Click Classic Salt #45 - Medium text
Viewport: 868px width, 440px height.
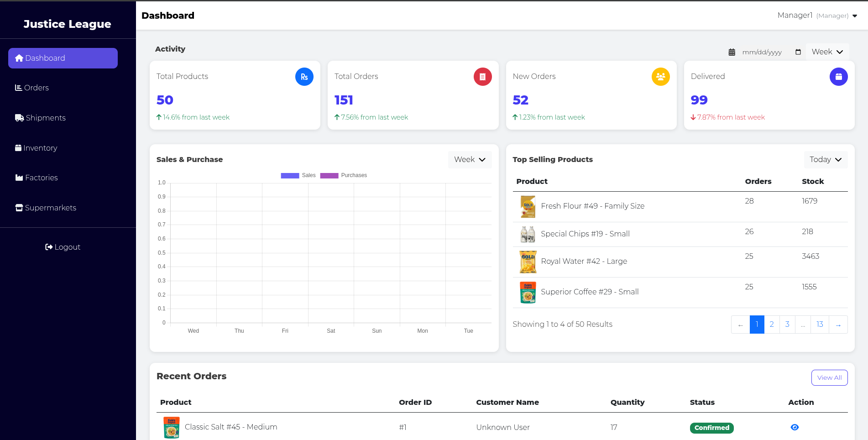[x=231, y=427]
